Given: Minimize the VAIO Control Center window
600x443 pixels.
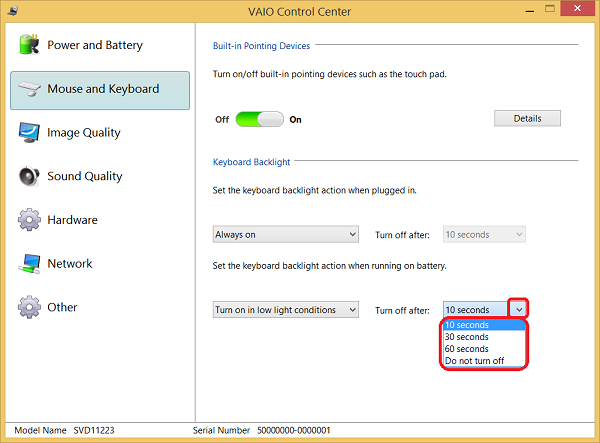Looking at the screenshot, I should point(530,10).
